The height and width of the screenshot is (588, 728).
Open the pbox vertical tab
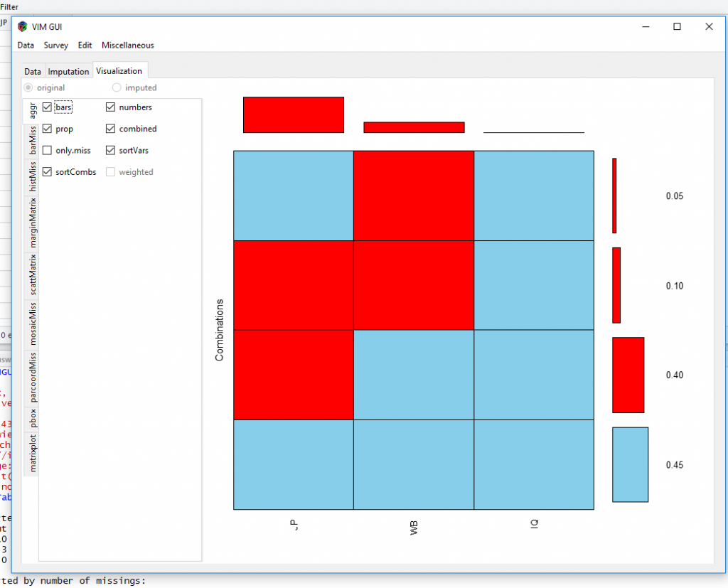click(x=32, y=419)
